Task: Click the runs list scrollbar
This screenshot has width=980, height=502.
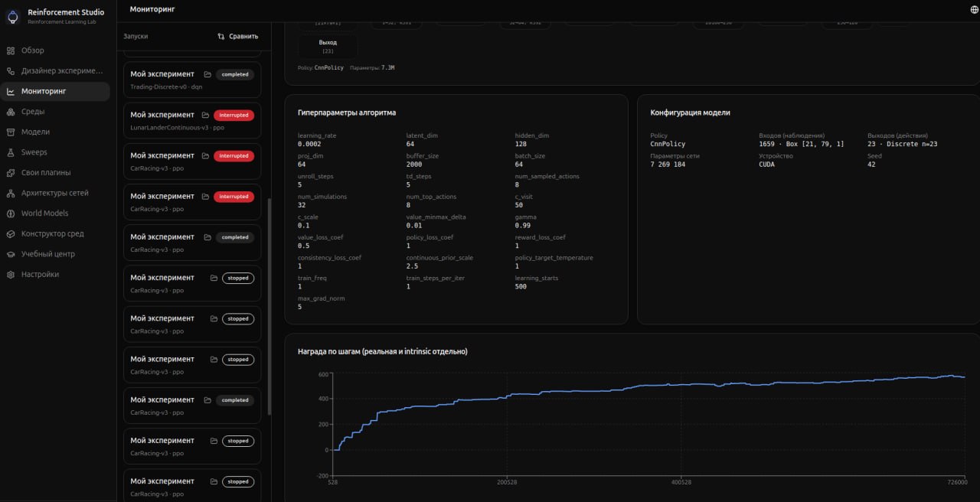Action: [x=269, y=306]
